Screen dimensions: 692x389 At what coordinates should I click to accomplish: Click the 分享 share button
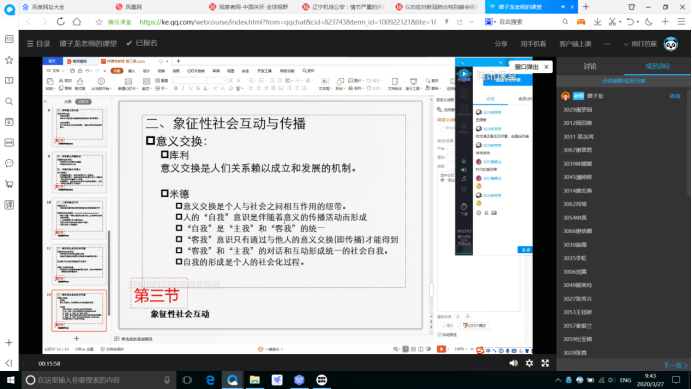pos(501,44)
